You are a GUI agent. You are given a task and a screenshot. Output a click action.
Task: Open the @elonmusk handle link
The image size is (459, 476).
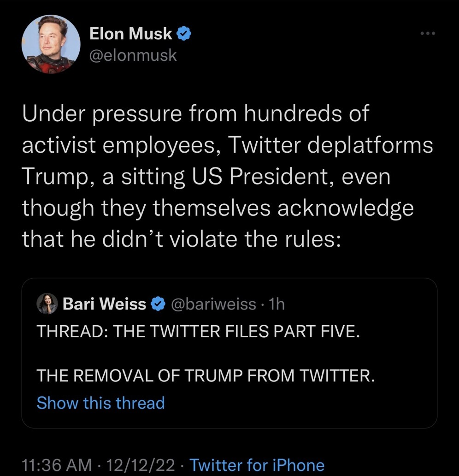tap(133, 55)
